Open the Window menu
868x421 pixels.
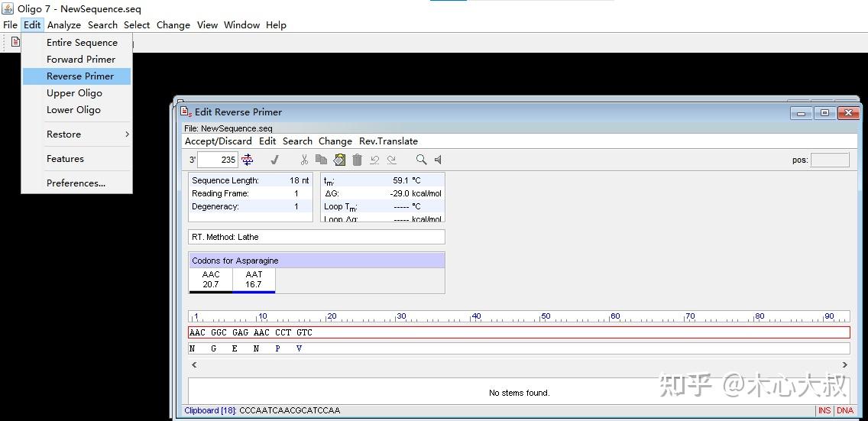point(242,25)
